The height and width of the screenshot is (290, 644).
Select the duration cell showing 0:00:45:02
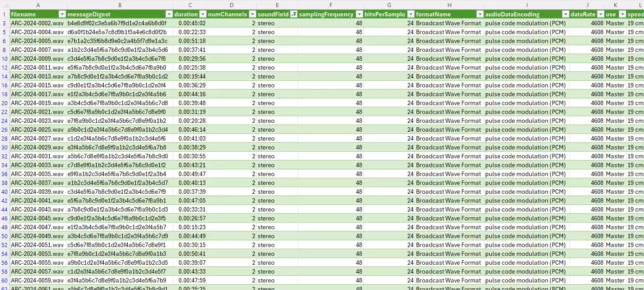190,23
